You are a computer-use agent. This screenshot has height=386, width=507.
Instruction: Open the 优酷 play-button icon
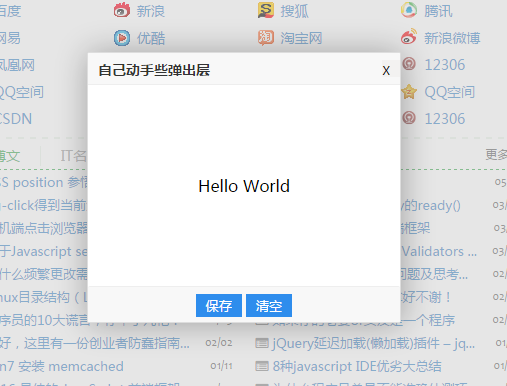pos(122,38)
